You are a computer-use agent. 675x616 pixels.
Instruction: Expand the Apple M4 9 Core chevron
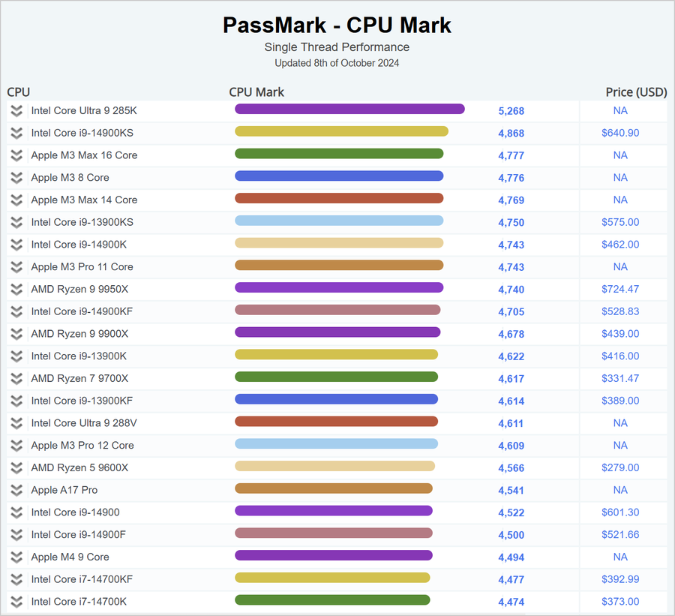click(16, 557)
